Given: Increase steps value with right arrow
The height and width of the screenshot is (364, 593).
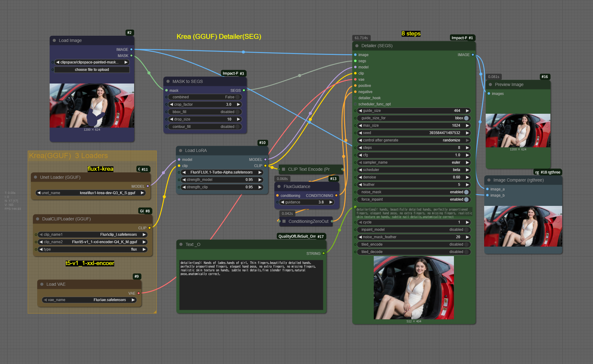Looking at the screenshot, I should coord(467,148).
